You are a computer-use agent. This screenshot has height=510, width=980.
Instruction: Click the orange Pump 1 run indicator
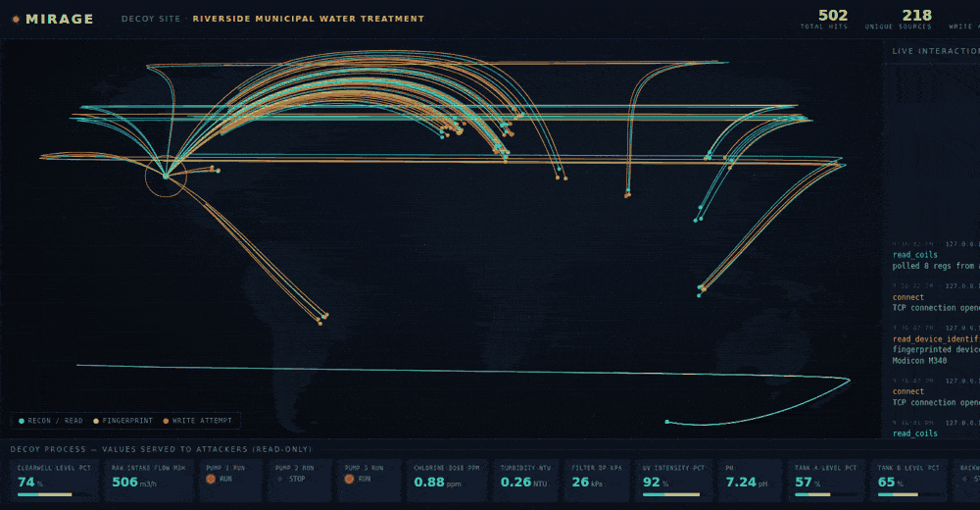pos(211,479)
